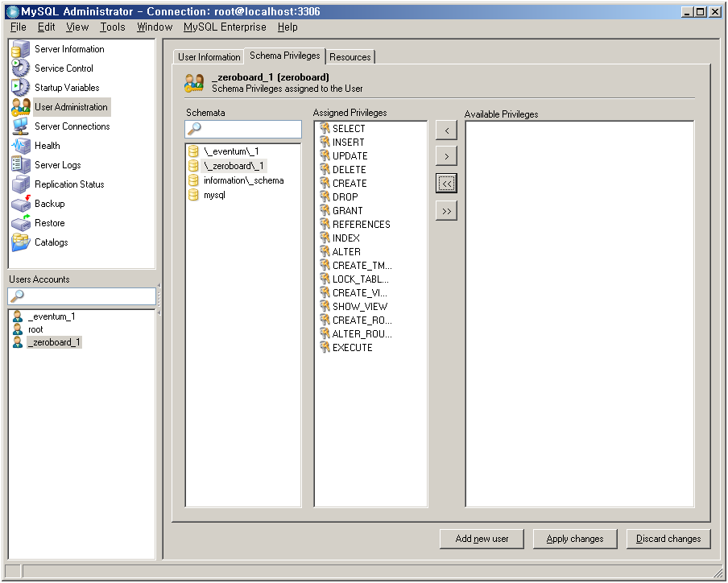Focus the Schemata search field
The width and height of the screenshot is (728, 583).
pos(243,129)
